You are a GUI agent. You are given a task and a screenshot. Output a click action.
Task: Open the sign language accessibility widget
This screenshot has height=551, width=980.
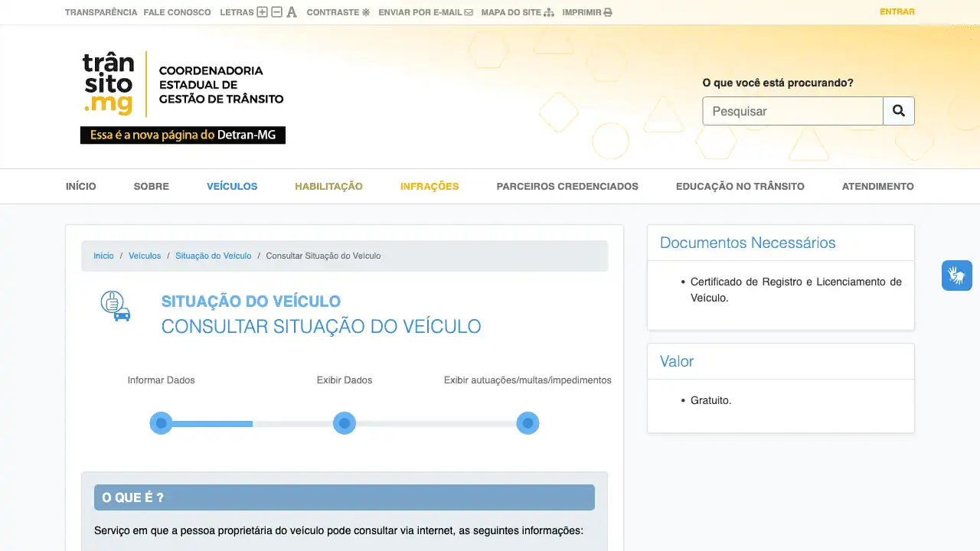pos(956,275)
